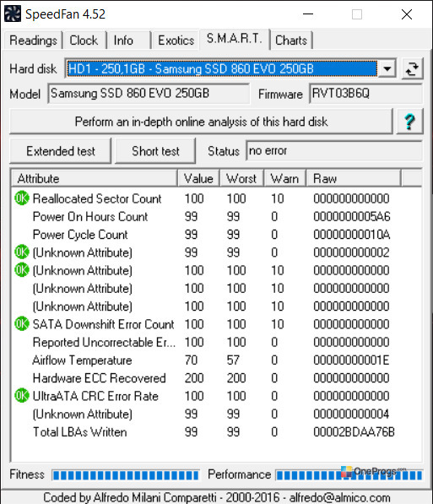Click OK icon beside SATA Downshift Error Count
Image resolution: width=433 pixels, height=504 pixels.
click(x=22, y=323)
